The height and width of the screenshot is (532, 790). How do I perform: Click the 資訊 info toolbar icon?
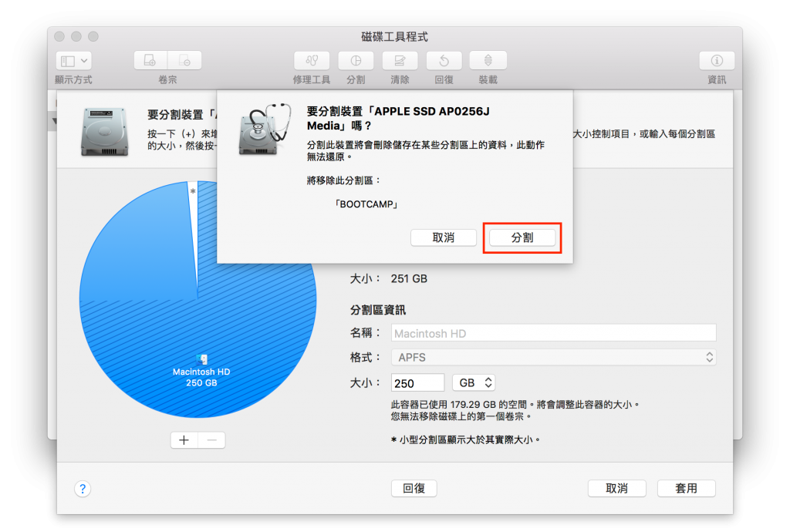717,60
